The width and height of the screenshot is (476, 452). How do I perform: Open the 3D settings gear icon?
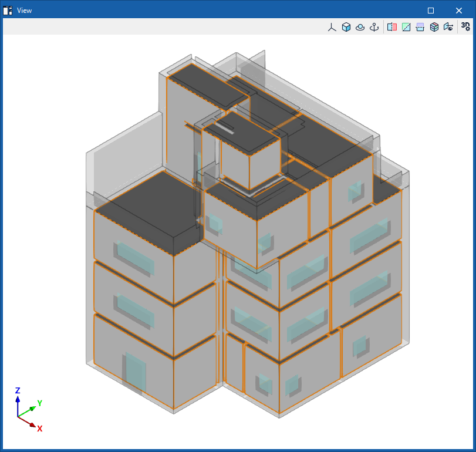point(465,27)
